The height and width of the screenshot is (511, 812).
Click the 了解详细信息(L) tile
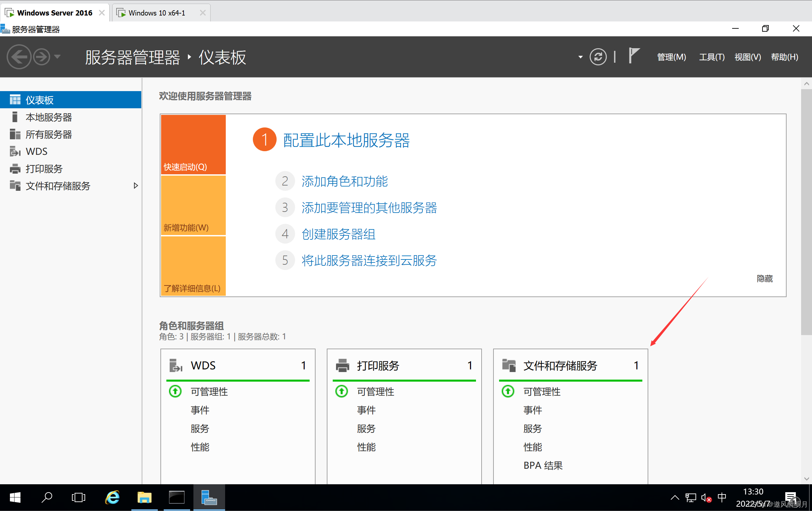coord(193,266)
